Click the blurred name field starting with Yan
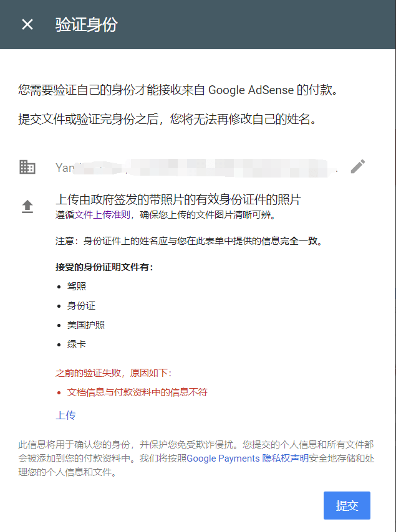 [196, 168]
